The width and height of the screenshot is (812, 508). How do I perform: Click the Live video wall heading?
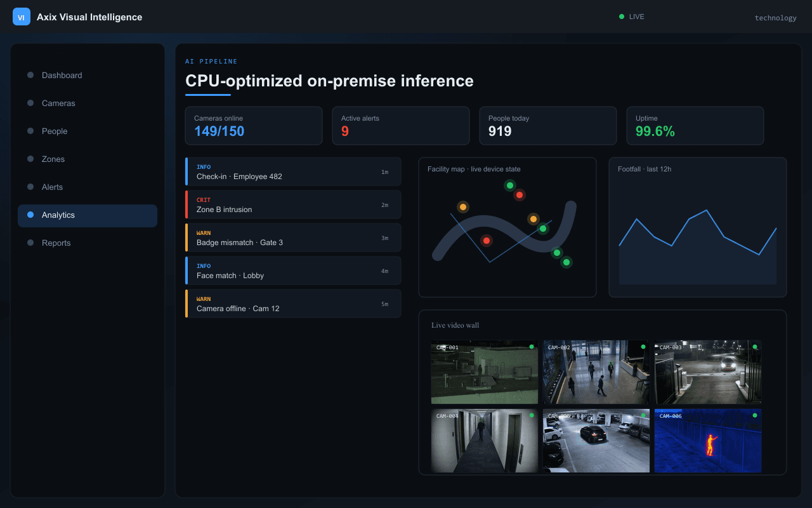[x=455, y=325]
